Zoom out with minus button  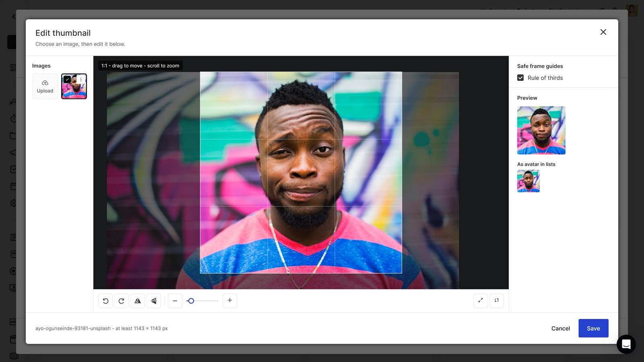(175, 301)
